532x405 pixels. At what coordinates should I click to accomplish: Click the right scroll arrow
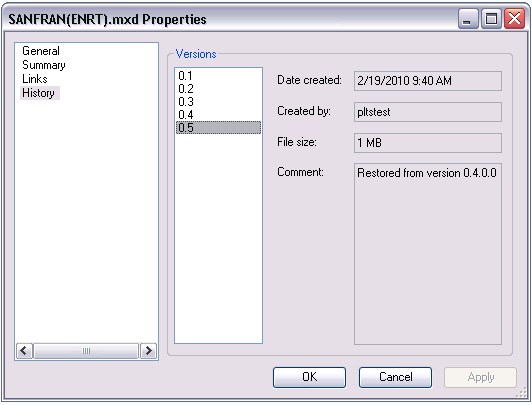point(148,351)
